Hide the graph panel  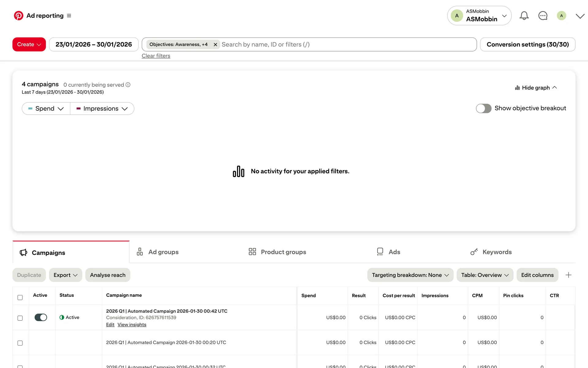(x=536, y=88)
